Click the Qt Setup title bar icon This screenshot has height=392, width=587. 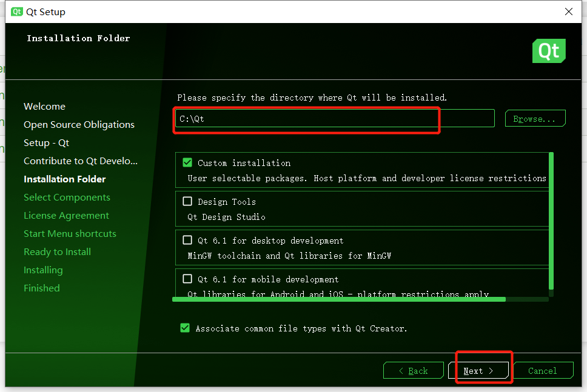click(x=17, y=12)
